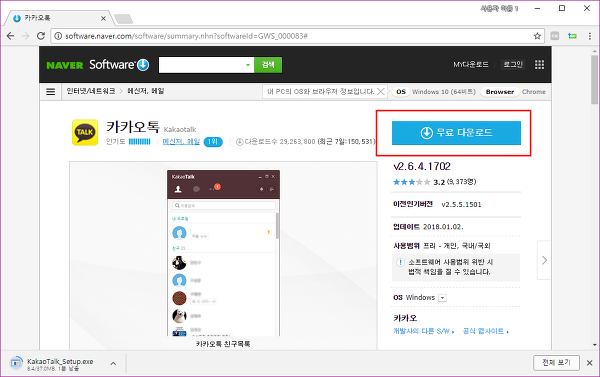Click the usage warning info icon
Image resolution: width=600 pixels, height=377 pixels.
pyautogui.click(x=400, y=263)
